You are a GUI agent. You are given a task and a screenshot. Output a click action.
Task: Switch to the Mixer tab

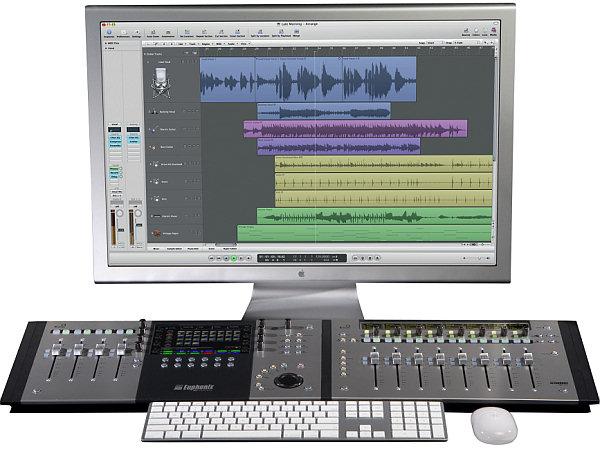(156, 248)
